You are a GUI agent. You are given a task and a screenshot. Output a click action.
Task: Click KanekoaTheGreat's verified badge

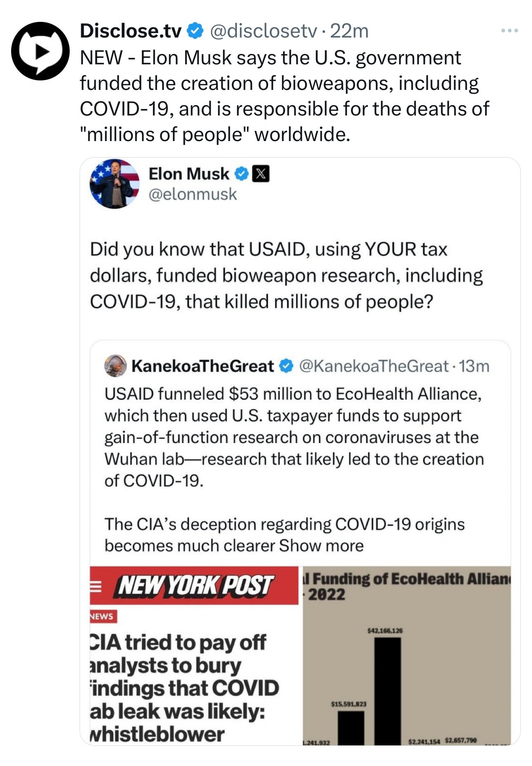click(x=286, y=365)
